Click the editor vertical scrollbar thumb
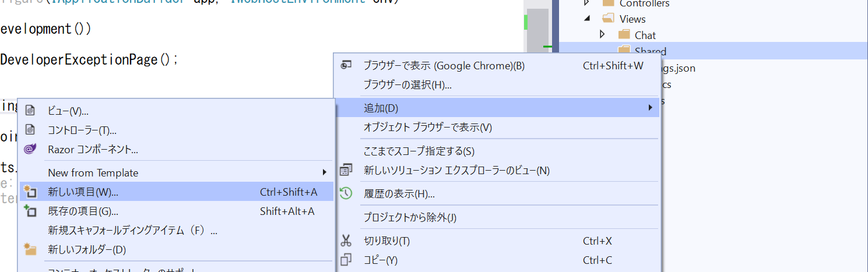The image size is (868, 272). (538, 29)
